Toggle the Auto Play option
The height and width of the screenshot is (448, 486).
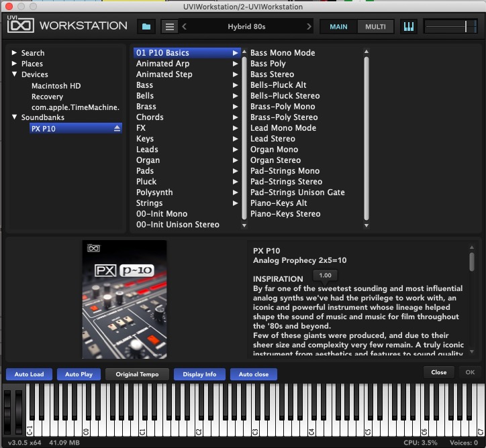pyautogui.click(x=79, y=374)
